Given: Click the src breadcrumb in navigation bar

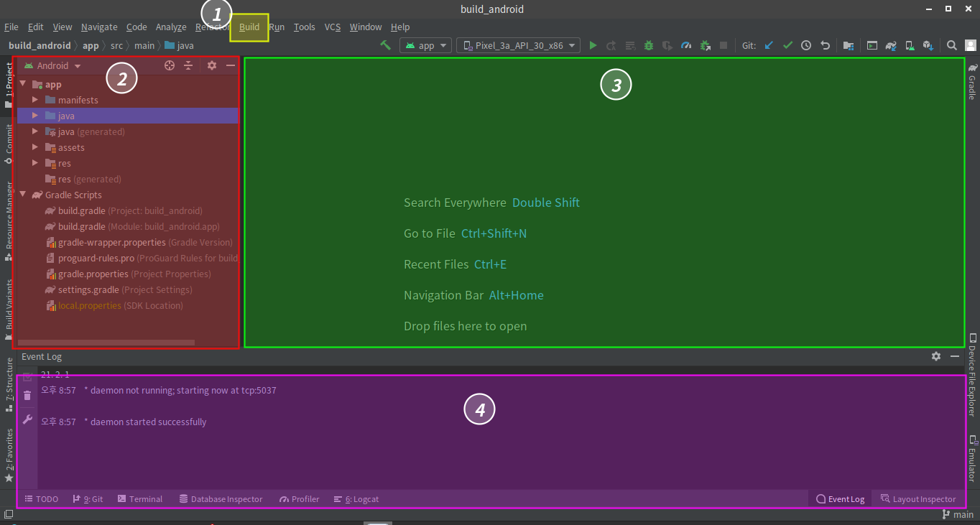Looking at the screenshot, I should click(116, 45).
